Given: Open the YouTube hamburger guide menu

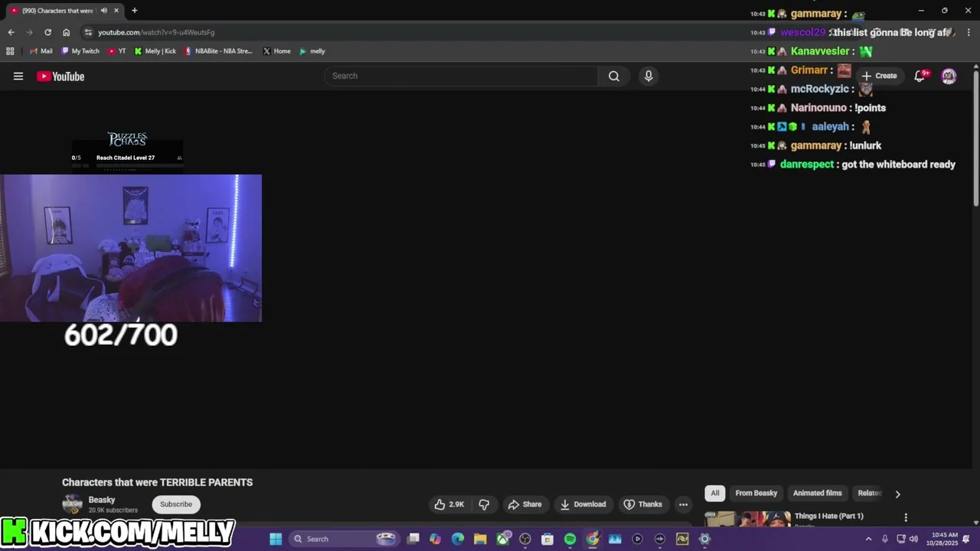Looking at the screenshot, I should coord(18,76).
